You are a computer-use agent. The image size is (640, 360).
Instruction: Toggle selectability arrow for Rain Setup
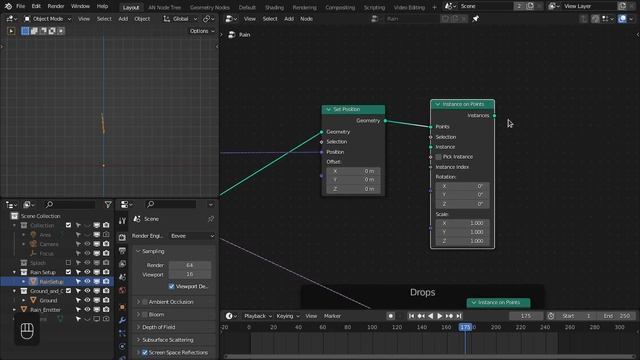click(x=78, y=272)
